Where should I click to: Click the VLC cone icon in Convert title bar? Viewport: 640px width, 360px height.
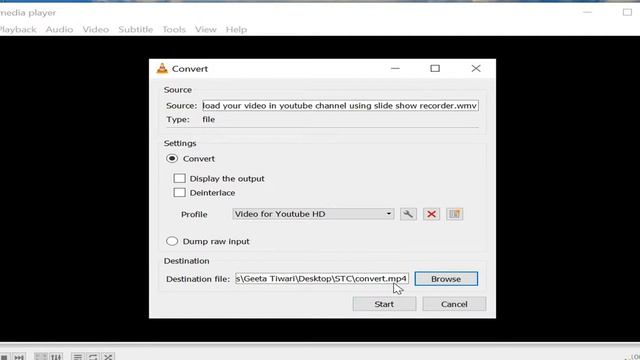[x=162, y=69]
